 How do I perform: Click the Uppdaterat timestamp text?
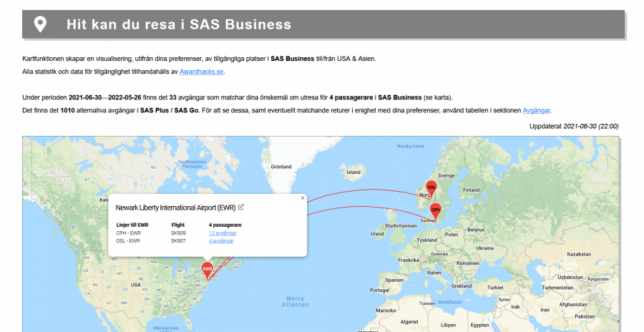coord(574,126)
